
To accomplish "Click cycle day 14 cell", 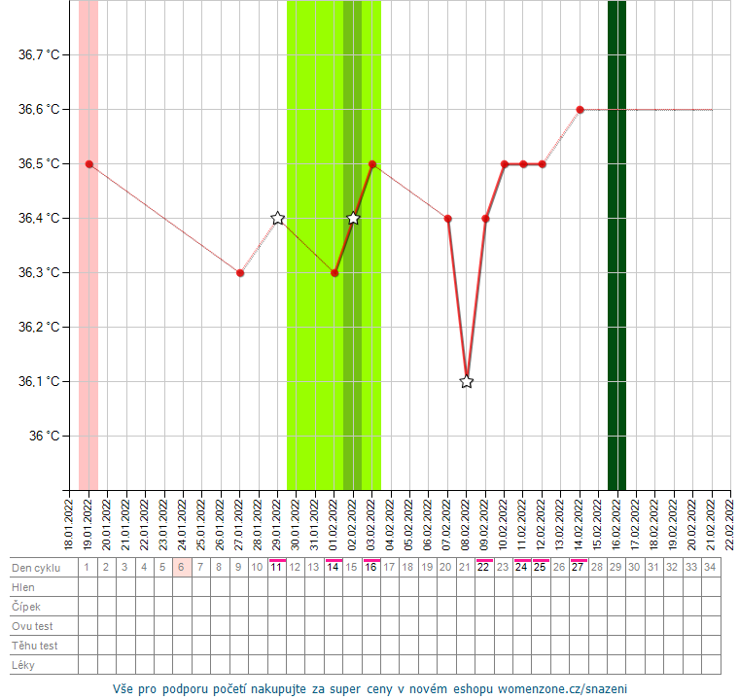I will coord(334,567).
